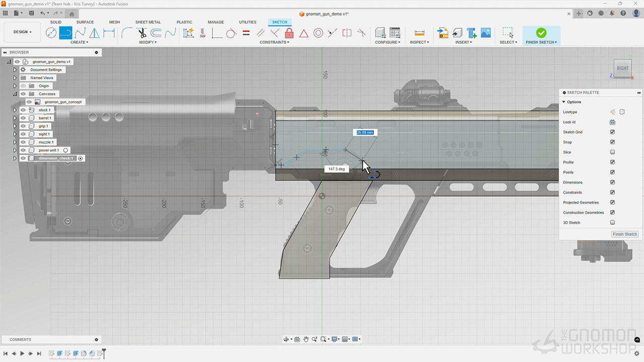Open the SHEET METAL tab
Image resolution: width=644 pixels, height=362 pixels.
148,22
